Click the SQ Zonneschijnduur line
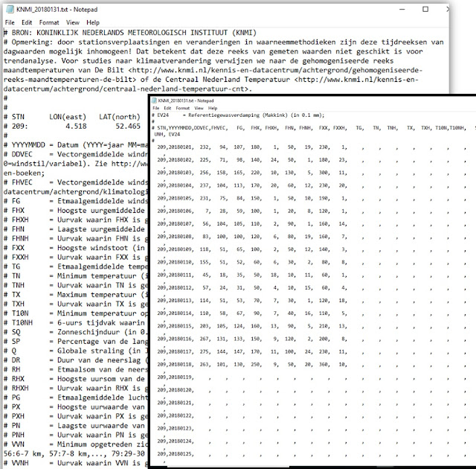The height and width of the screenshot is (469, 476). coord(76,332)
